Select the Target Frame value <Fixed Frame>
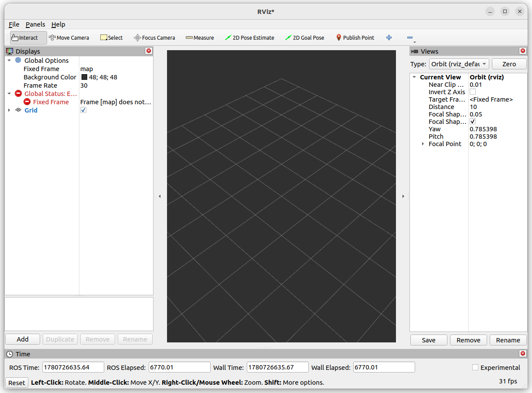The image size is (532, 393). (x=491, y=99)
